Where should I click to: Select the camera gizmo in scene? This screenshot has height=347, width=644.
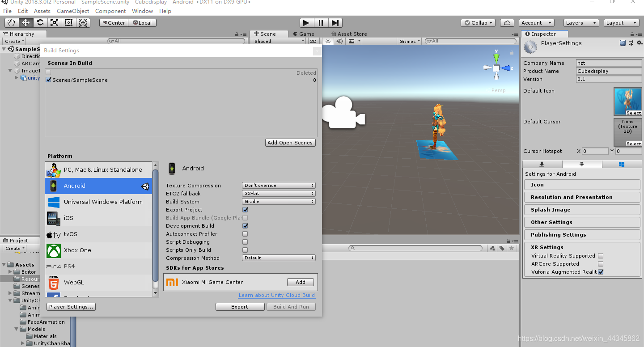[343, 113]
